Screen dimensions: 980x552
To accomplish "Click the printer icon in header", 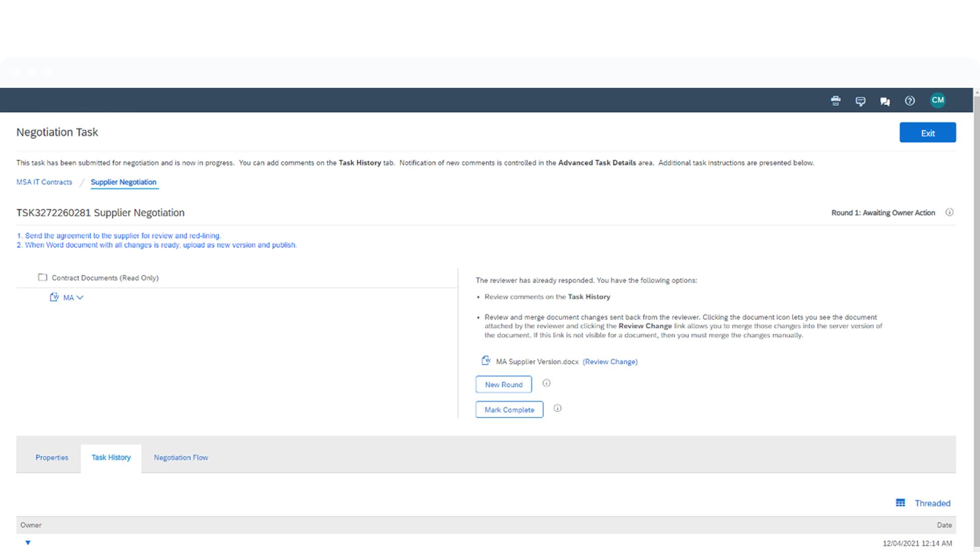I will point(836,101).
